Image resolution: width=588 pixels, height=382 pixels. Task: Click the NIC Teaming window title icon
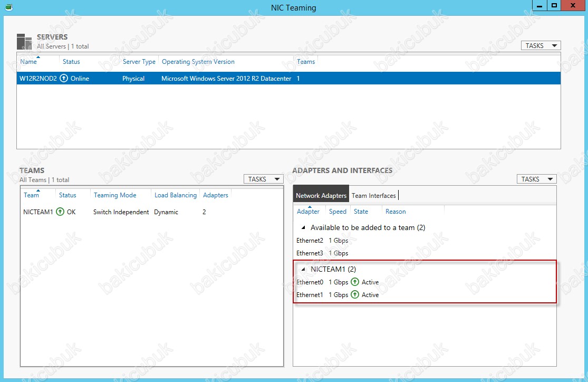[9, 7]
